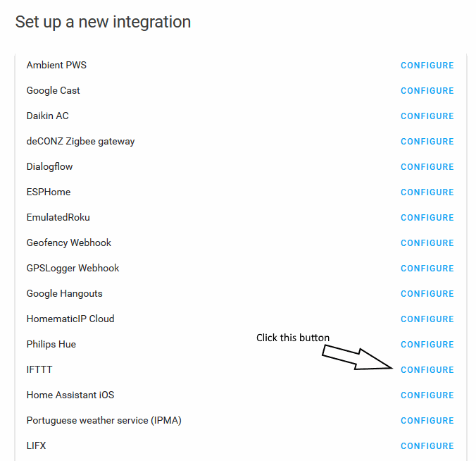476x461 pixels.
Task: Configure the IFTTT integration
Action: point(427,370)
